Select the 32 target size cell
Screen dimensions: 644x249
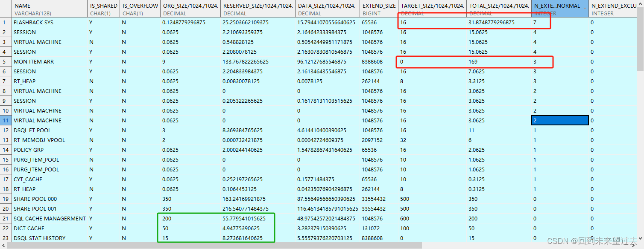coord(433,140)
